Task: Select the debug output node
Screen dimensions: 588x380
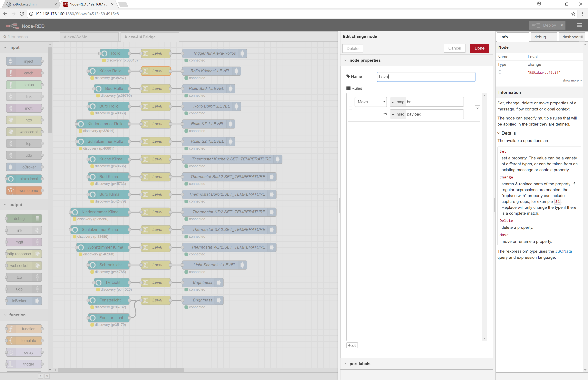Action: (x=24, y=219)
